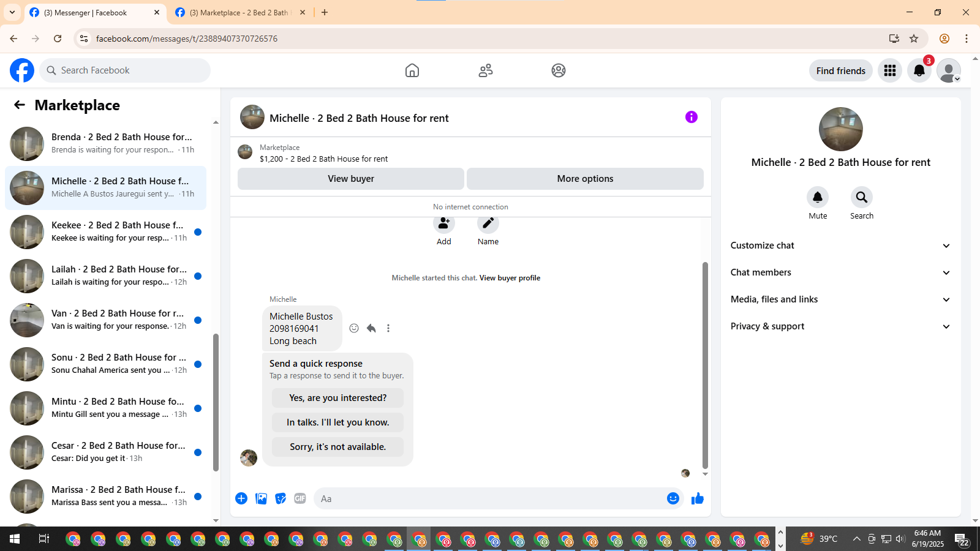Open Facebook home via logo
Screen dimensions: 980x551
(x=22, y=70)
